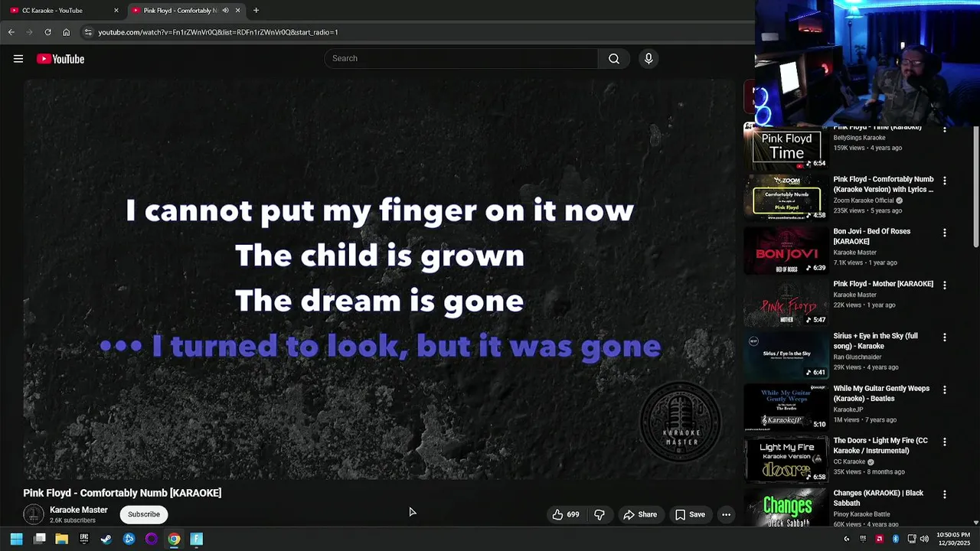Open volume control in the system tray
980x551 pixels.
924,539
